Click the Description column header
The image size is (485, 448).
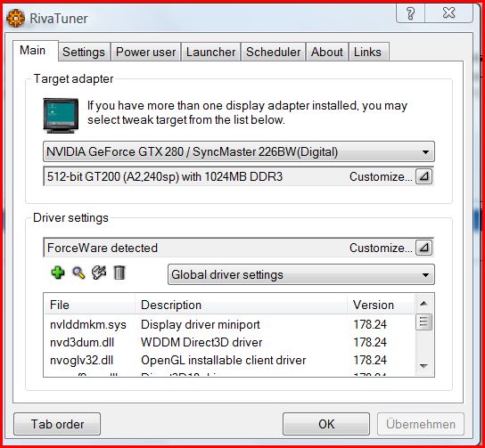241,305
